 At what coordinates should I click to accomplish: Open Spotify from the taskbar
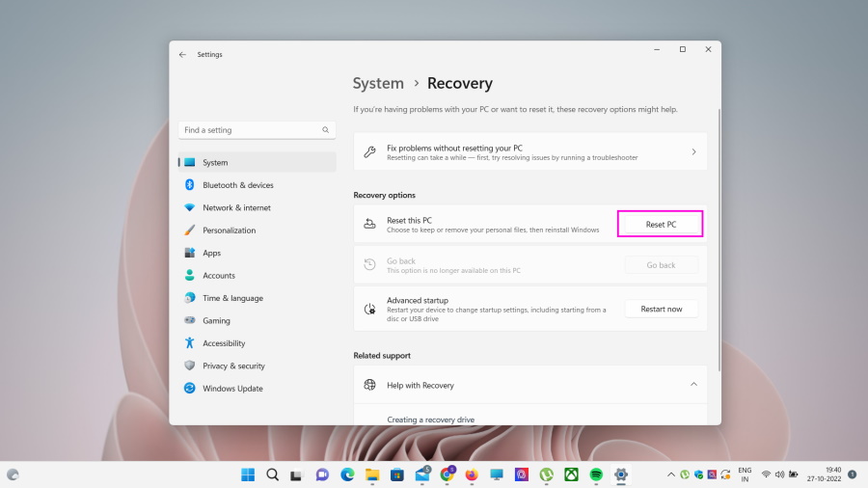(596, 474)
